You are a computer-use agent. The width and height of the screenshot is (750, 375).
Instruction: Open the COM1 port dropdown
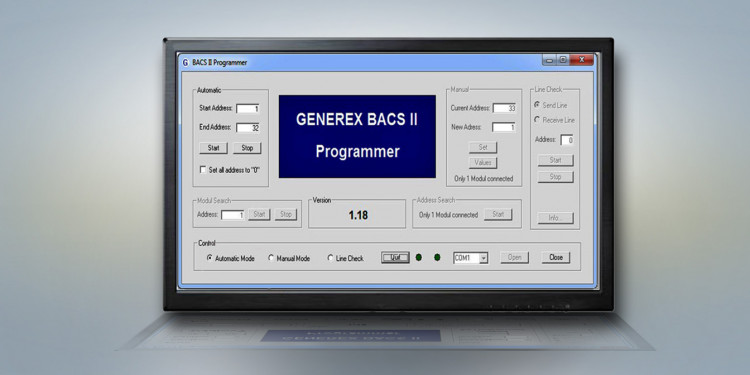point(484,258)
